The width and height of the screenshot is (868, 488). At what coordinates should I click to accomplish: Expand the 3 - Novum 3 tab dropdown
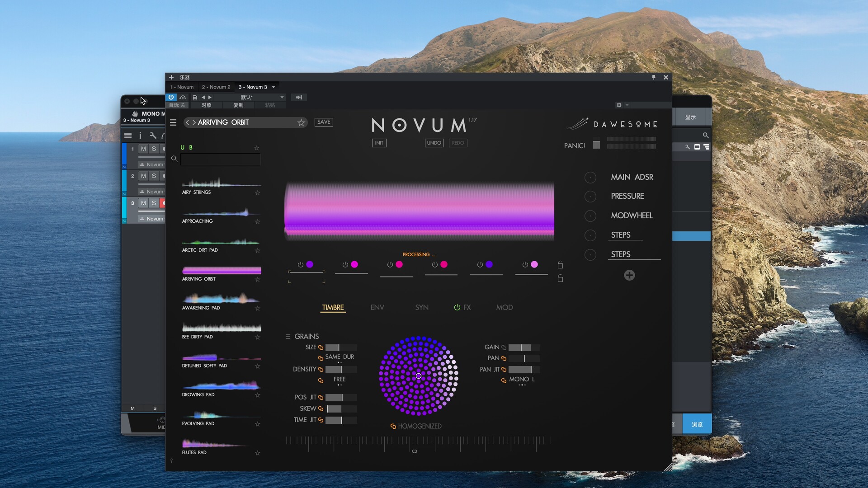[x=274, y=87]
